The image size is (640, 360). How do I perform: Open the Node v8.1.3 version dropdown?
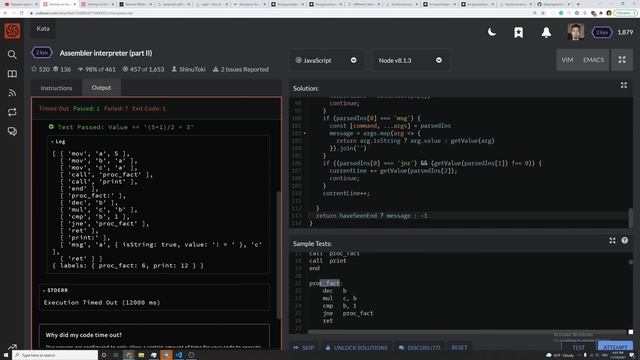(411, 60)
